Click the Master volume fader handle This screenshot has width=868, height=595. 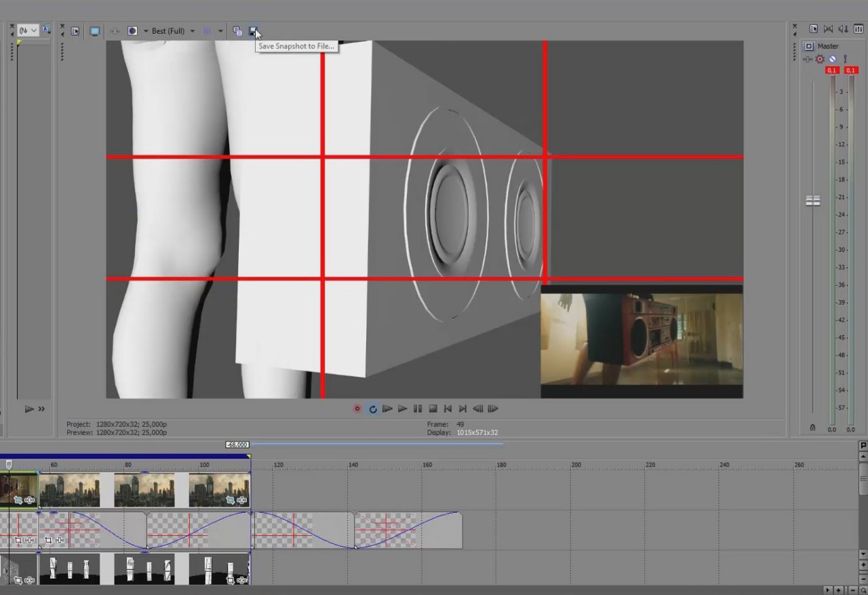[x=812, y=201]
